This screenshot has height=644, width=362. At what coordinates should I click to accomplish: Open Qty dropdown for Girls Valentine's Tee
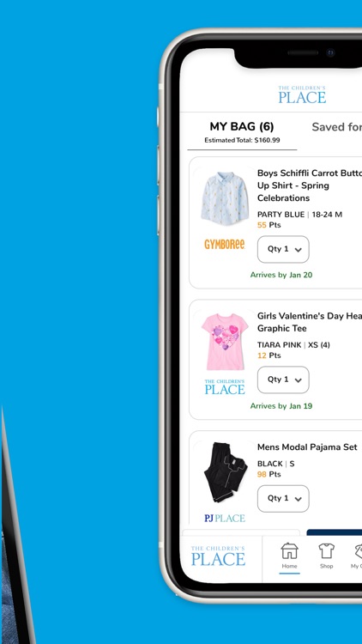(x=283, y=380)
